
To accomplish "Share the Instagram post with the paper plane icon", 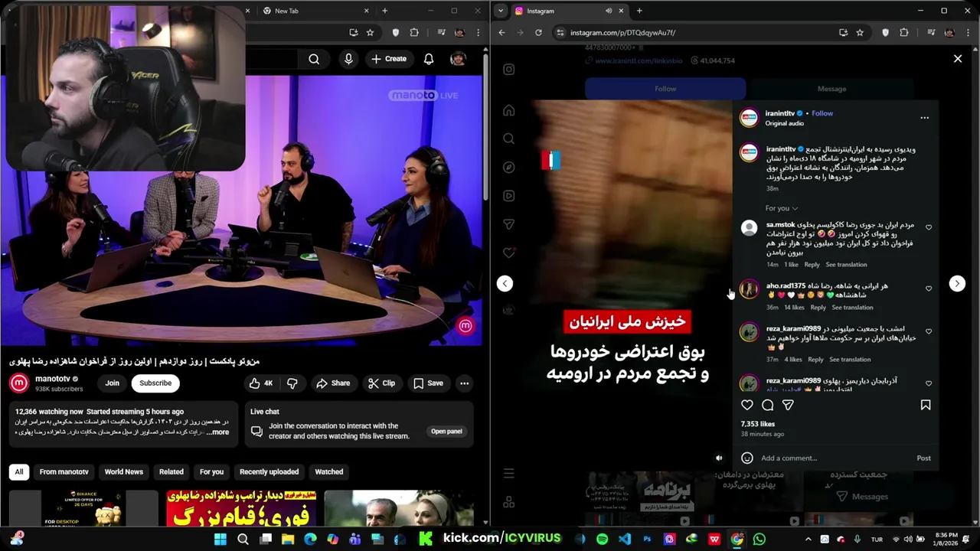I will (x=788, y=405).
